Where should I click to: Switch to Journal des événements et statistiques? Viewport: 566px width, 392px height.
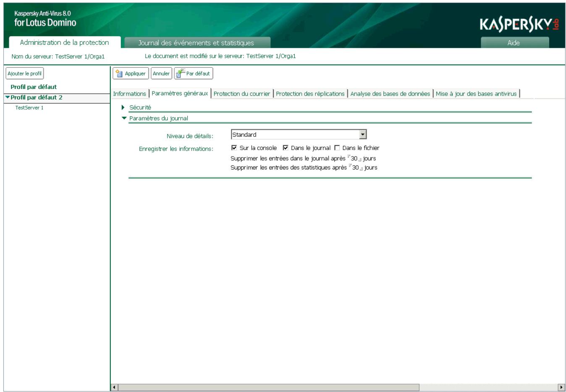[x=197, y=43]
